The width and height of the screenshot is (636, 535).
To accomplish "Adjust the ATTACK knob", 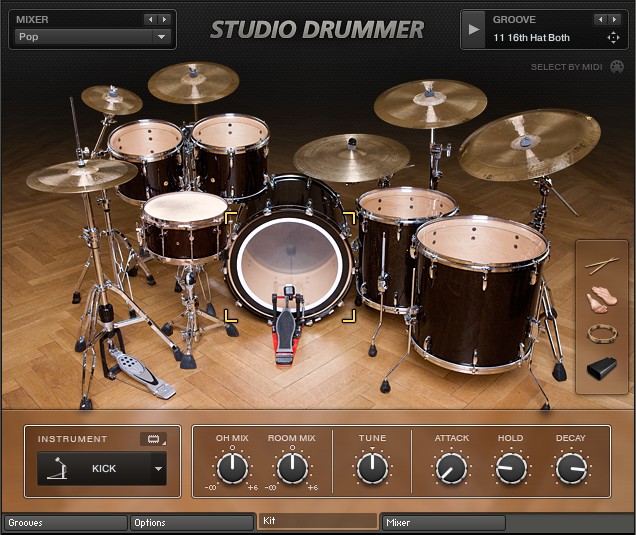I will (x=451, y=468).
